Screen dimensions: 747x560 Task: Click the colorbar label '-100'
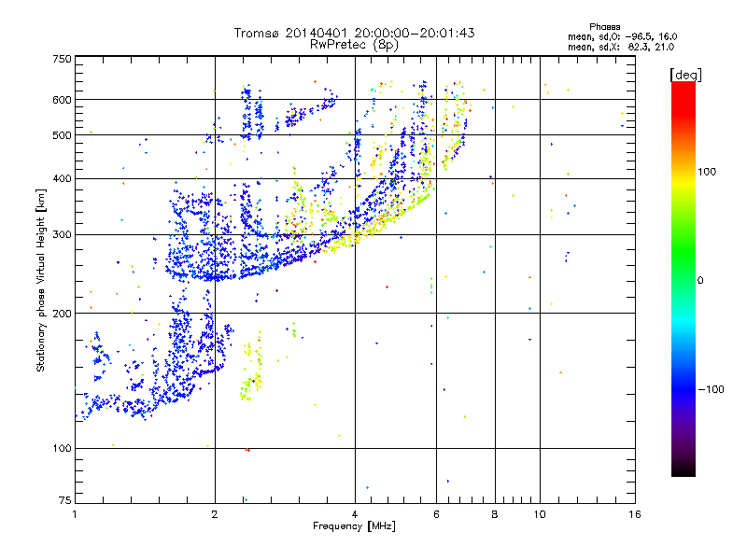711,389
